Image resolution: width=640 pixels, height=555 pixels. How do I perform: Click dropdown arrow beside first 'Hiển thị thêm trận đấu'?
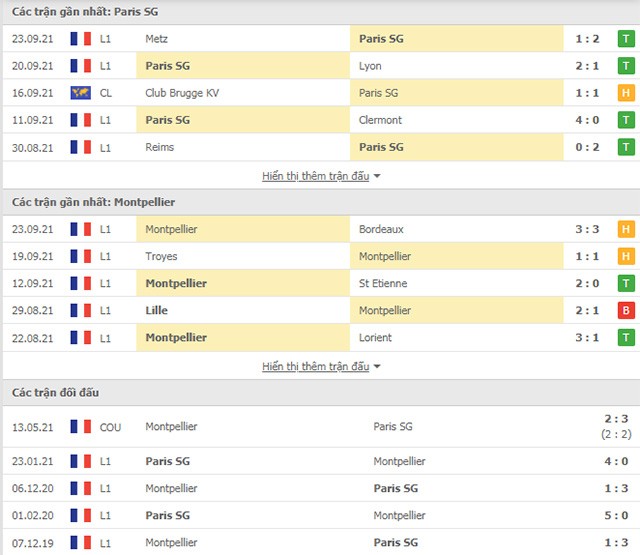tap(377, 176)
